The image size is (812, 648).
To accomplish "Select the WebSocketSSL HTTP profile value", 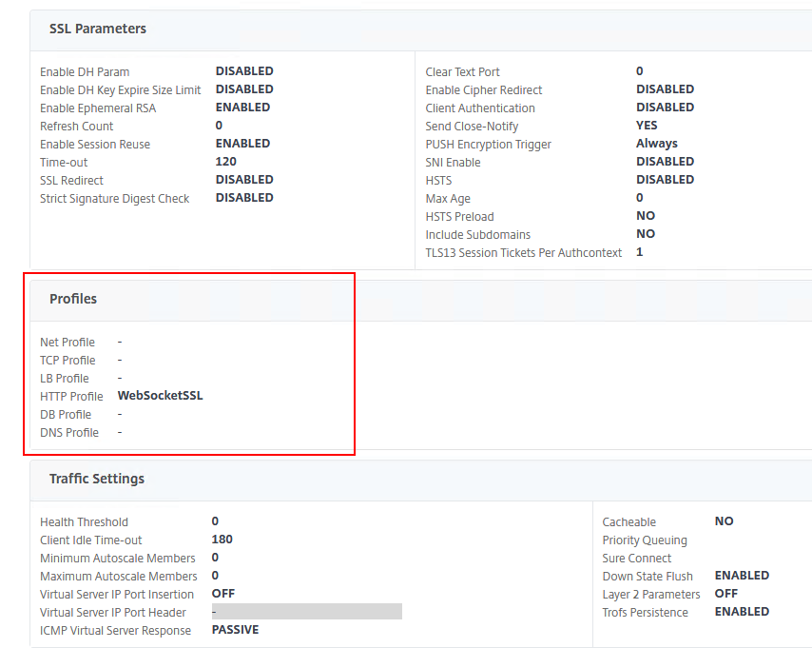I will (x=160, y=396).
